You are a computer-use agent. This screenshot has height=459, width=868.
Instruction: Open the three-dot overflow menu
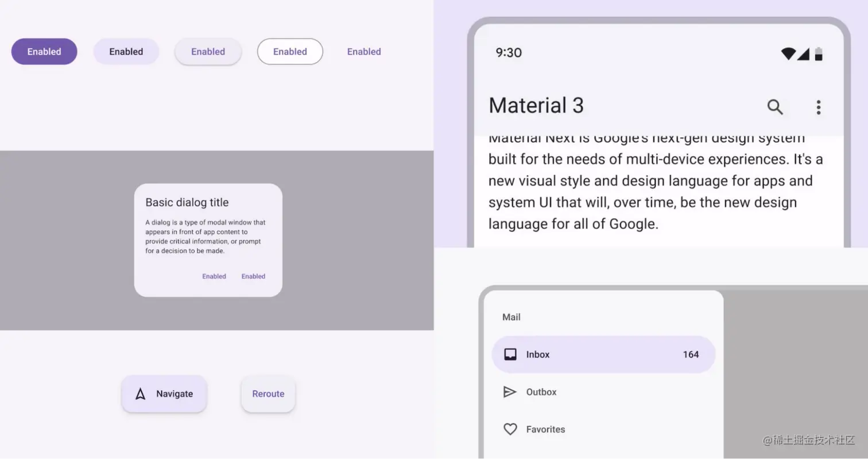coord(819,107)
